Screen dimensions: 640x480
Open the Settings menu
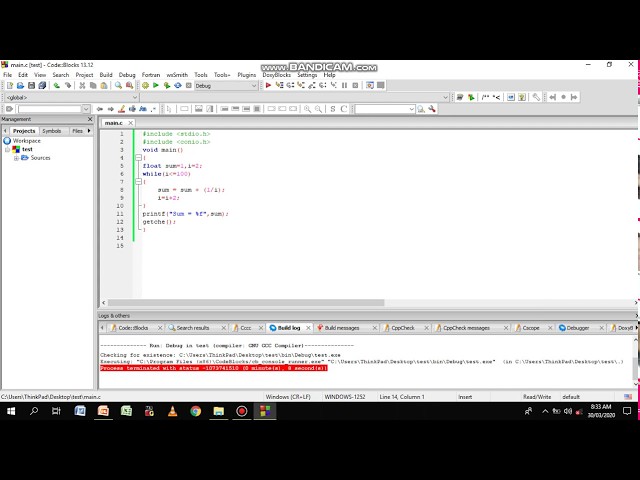tap(307, 75)
